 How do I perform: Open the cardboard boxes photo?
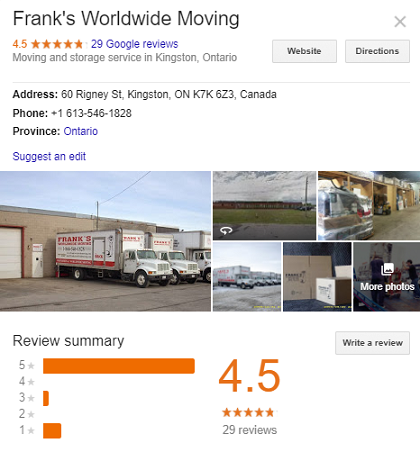tap(317, 277)
